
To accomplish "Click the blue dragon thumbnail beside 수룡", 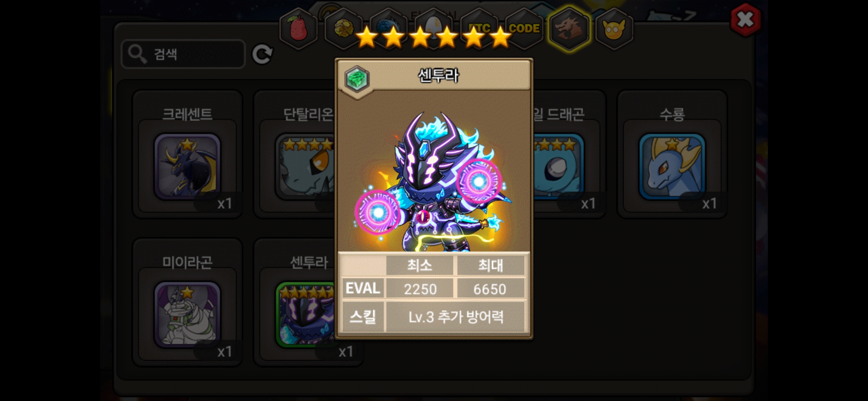I will pos(558,167).
